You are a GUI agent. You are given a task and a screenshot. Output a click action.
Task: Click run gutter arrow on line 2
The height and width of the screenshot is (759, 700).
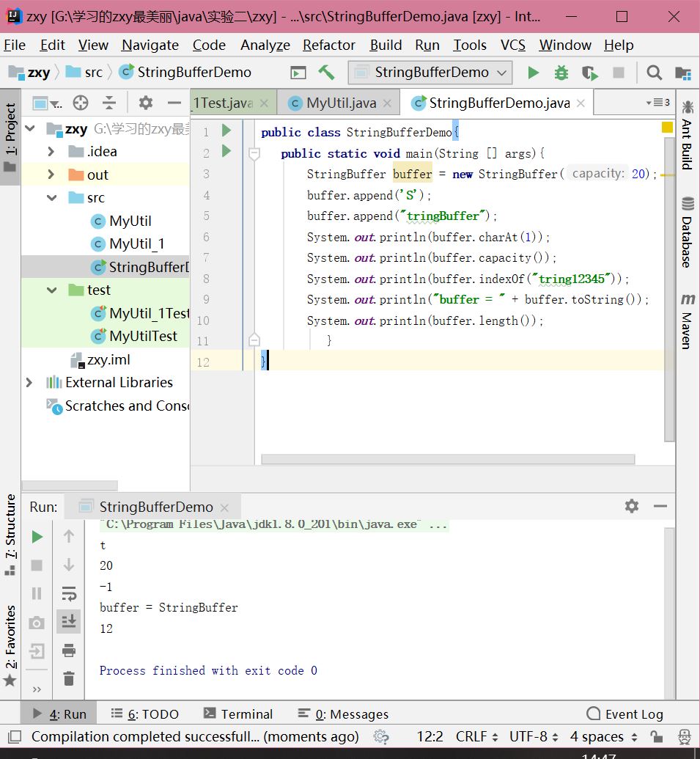pyautogui.click(x=226, y=151)
